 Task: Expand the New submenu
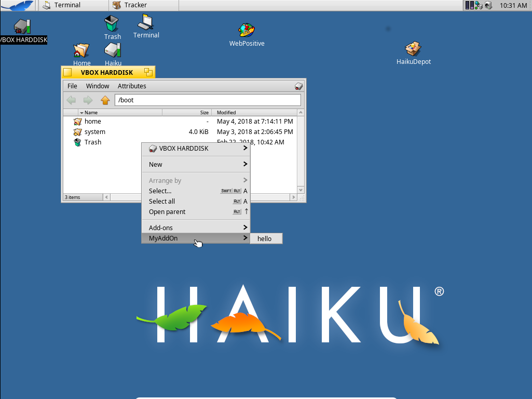pos(196,164)
